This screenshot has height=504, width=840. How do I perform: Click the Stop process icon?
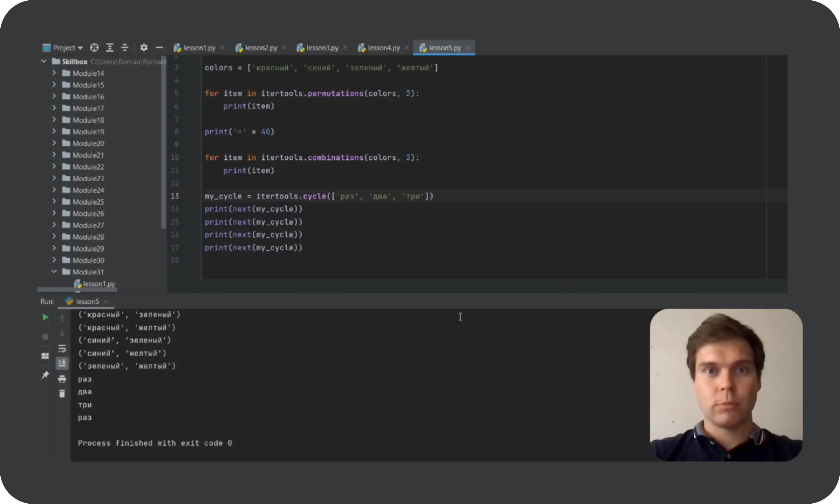coord(45,337)
